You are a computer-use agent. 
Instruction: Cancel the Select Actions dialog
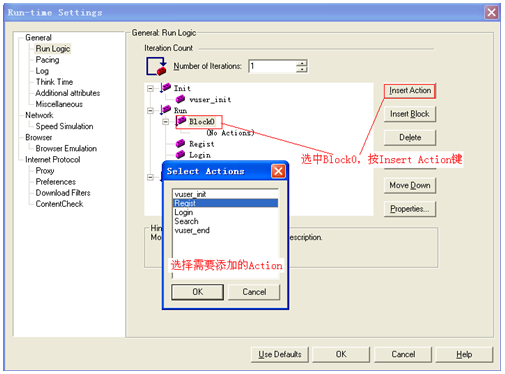click(x=254, y=292)
